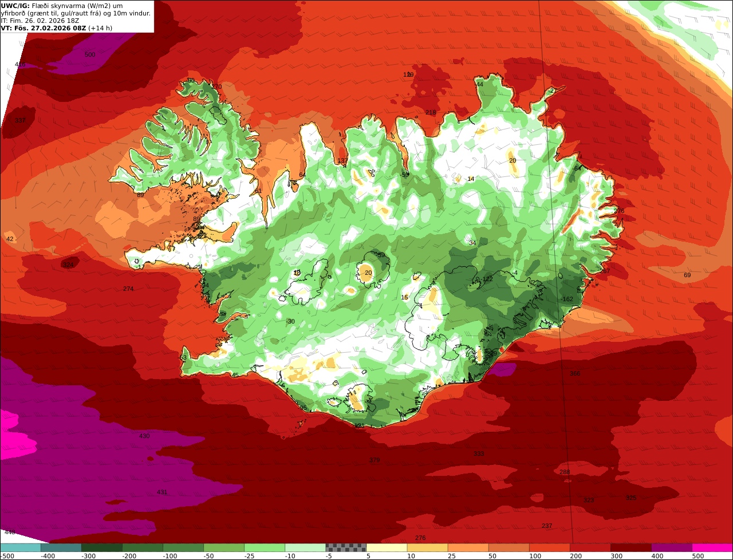The height and width of the screenshot is (560, 733).
Task: Select the yellow 10 to 25 legend swatch
Action: pos(427,547)
